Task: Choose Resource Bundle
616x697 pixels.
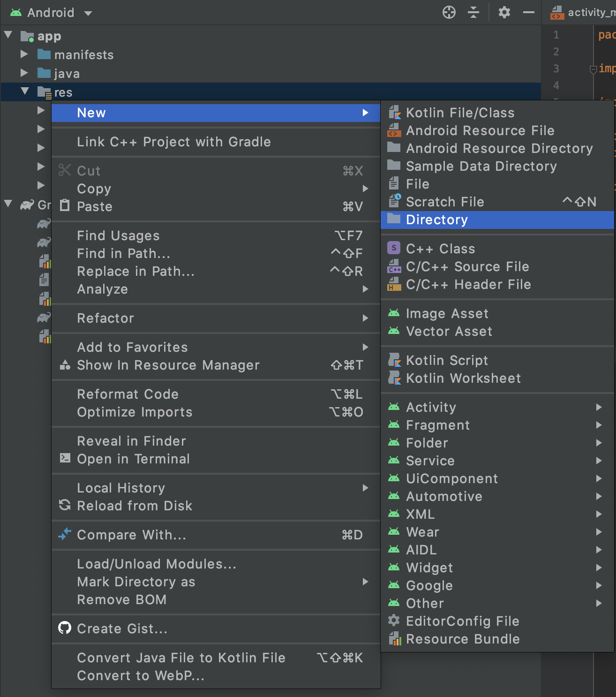Action: coord(497,639)
